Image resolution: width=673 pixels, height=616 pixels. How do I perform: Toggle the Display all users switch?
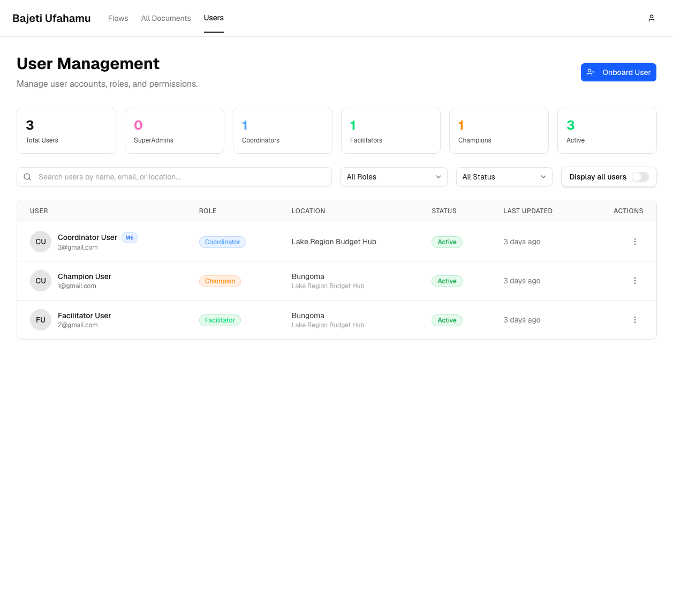point(640,177)
